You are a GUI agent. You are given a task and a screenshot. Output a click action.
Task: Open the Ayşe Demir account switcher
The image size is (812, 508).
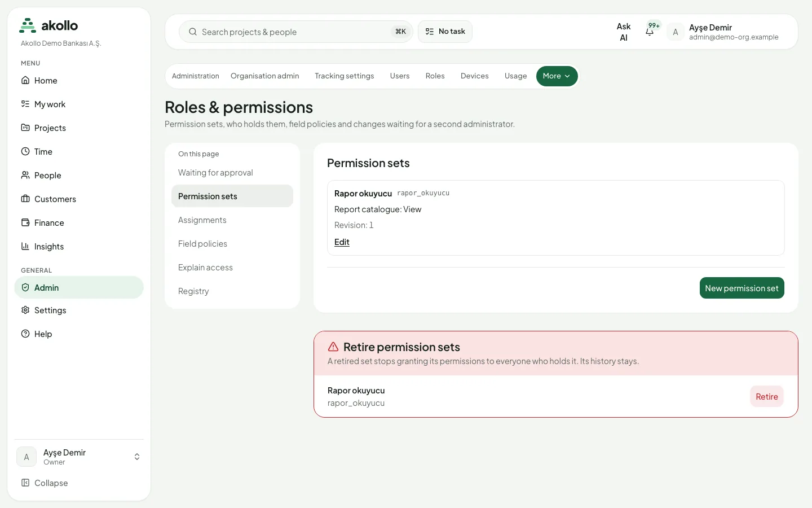click(79, 457)
